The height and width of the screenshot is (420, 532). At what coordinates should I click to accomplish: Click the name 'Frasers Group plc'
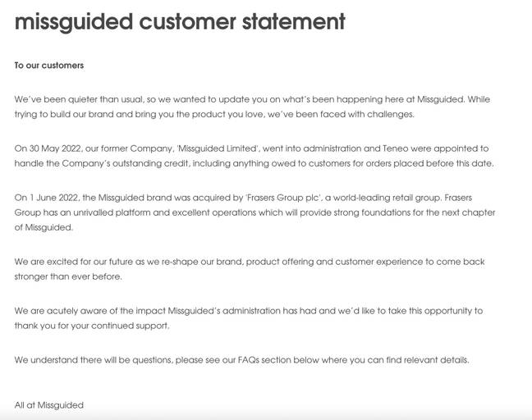click(283, 198)
